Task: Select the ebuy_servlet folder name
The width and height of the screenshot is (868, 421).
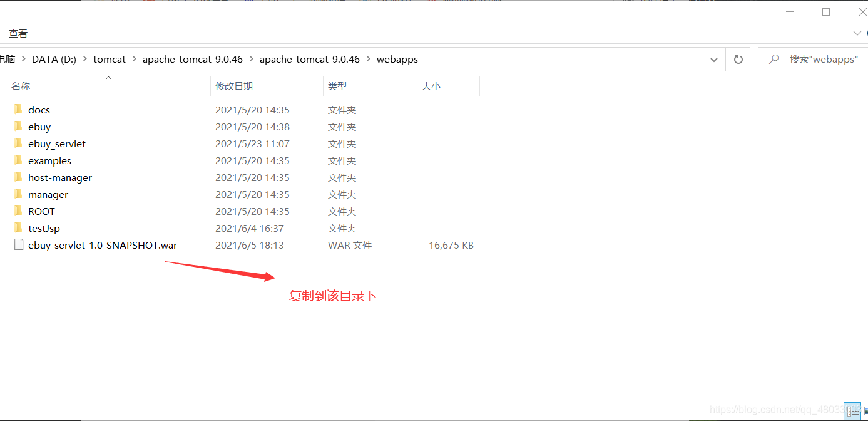Action: 57,143
